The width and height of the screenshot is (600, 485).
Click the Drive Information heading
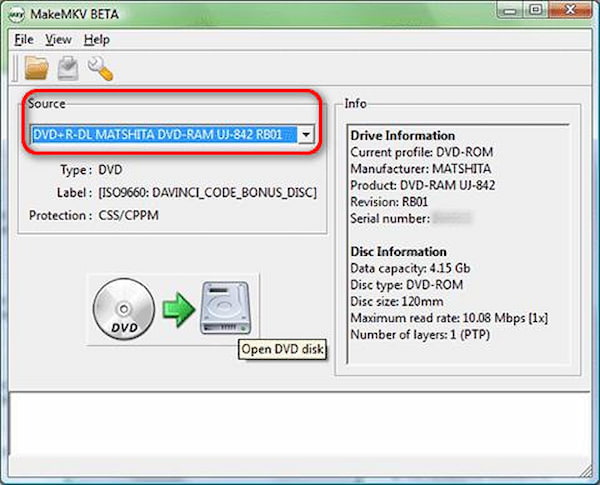click(x=402, y=135)
